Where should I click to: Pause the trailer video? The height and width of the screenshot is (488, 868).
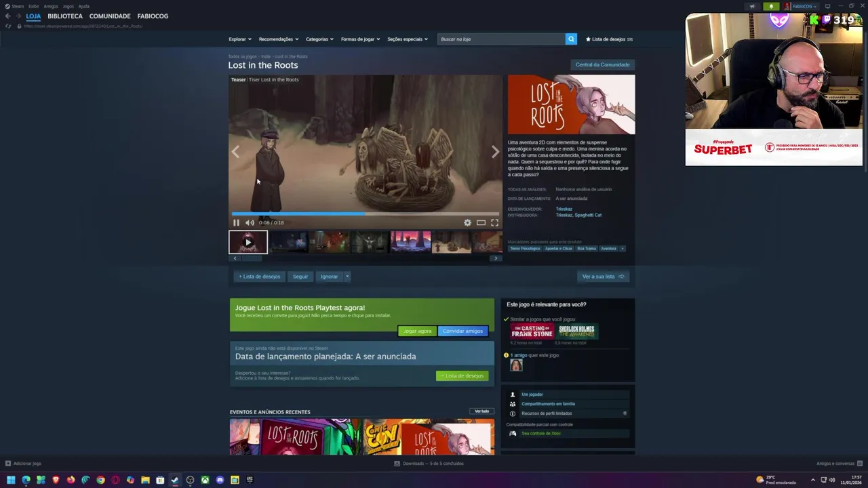(x=236, y=222)
